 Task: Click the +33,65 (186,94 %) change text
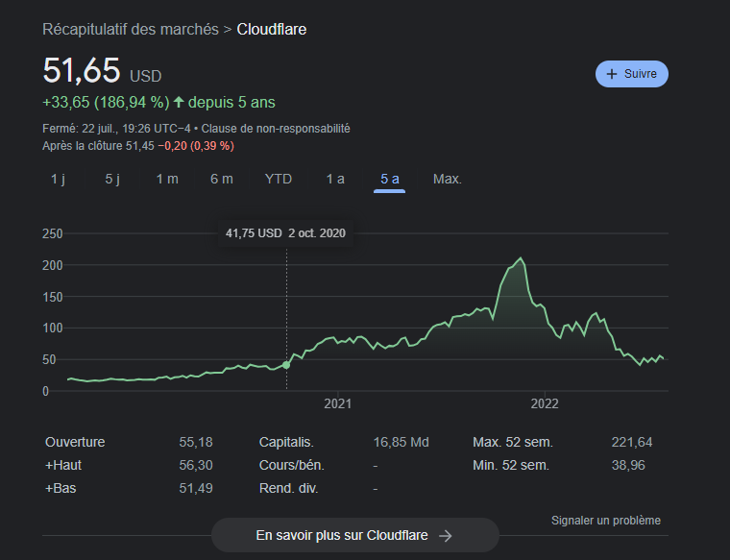(107, 103)
